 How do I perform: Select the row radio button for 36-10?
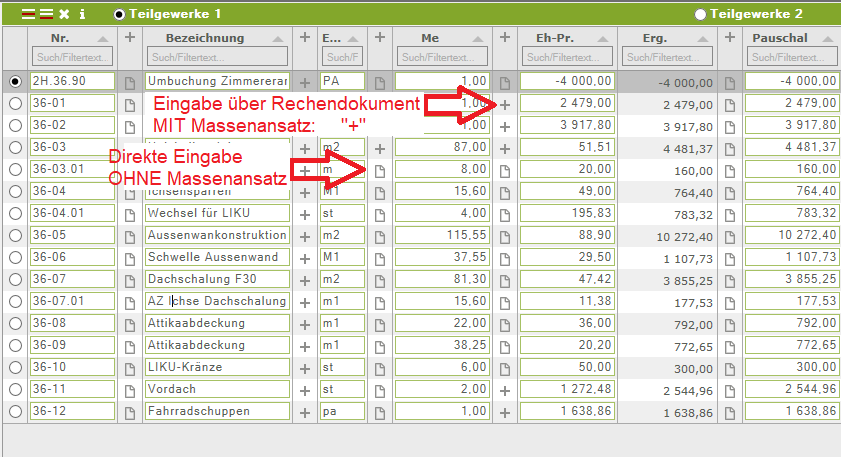[15, 367]
